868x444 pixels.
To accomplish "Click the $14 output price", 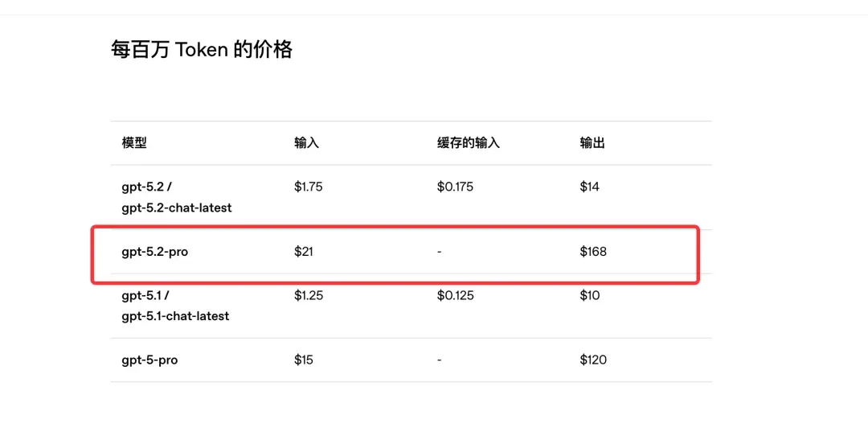I will (589, 187).
